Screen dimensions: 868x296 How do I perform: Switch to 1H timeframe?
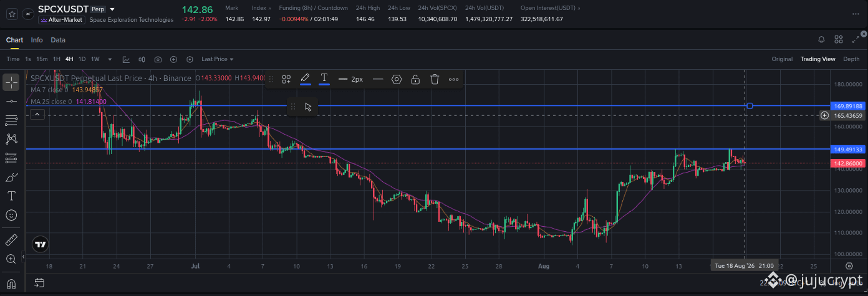57,59
